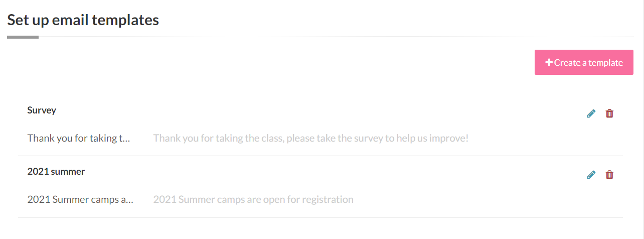Click the word 'improve!' in Survey preview
This screenshot has height=239, width=644.
click(x=450, y=138)
